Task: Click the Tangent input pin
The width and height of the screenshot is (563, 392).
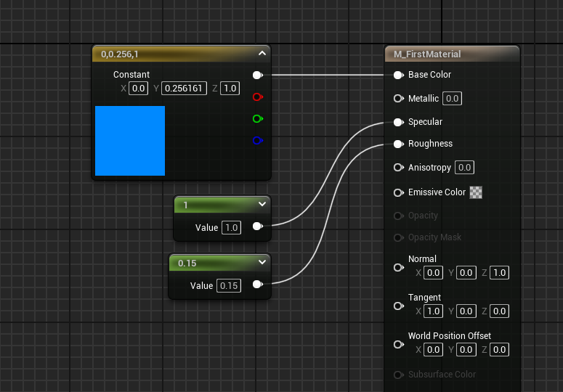Action: click(x=399, y=306)
